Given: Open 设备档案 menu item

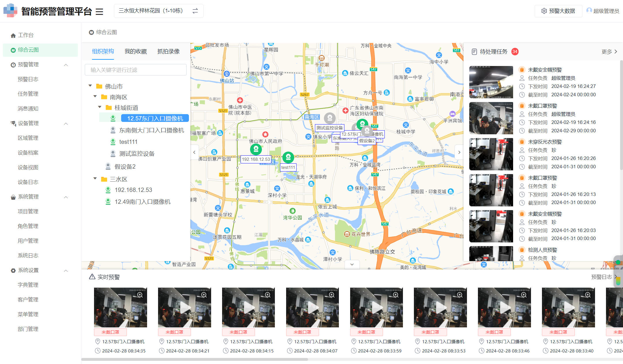Looking at the screenshot, I should pyautogui.click(x=28, y=153).
